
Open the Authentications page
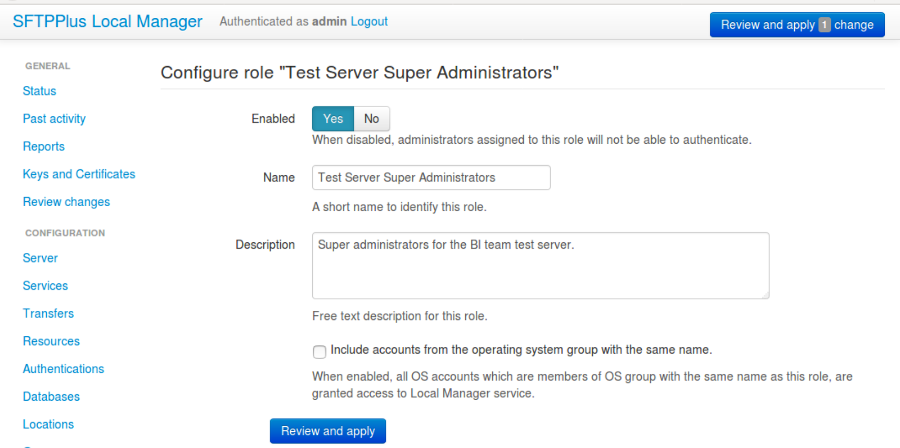[x=63, y=369]
